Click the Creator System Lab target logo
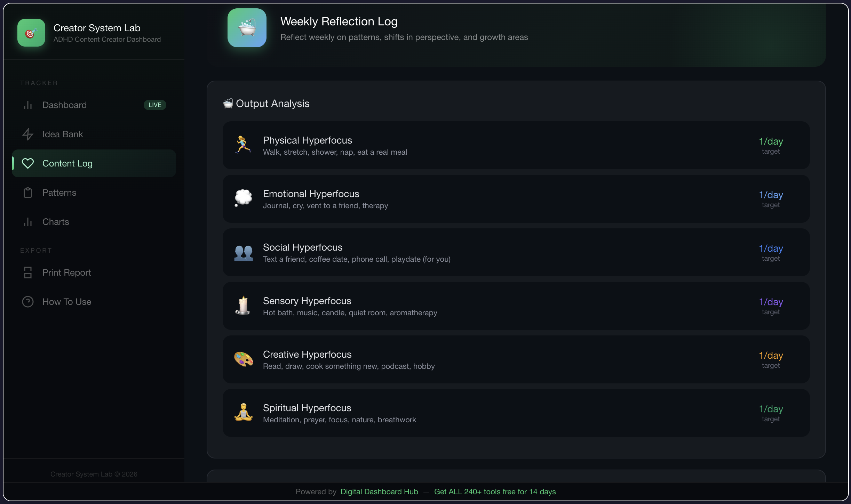 (31, 33)
